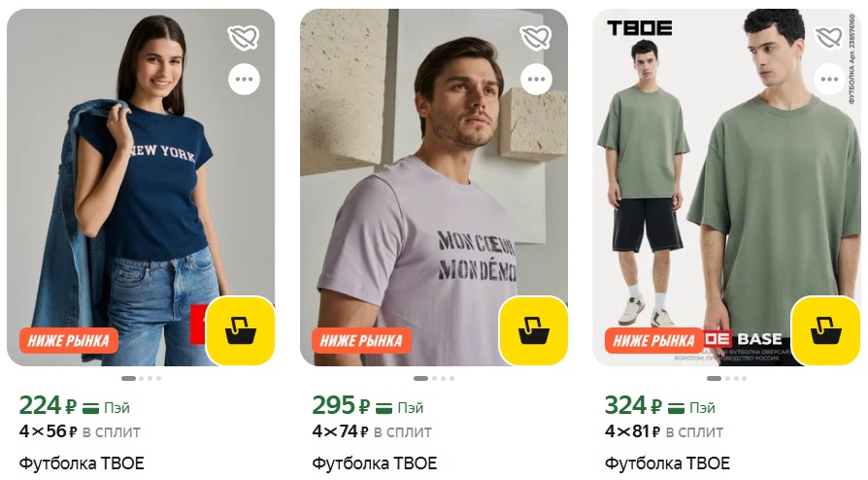Add lilac Mon Coeur t-shirt to cart
The height and width of the screenshot is (480, 868).
tap(534, 331)
